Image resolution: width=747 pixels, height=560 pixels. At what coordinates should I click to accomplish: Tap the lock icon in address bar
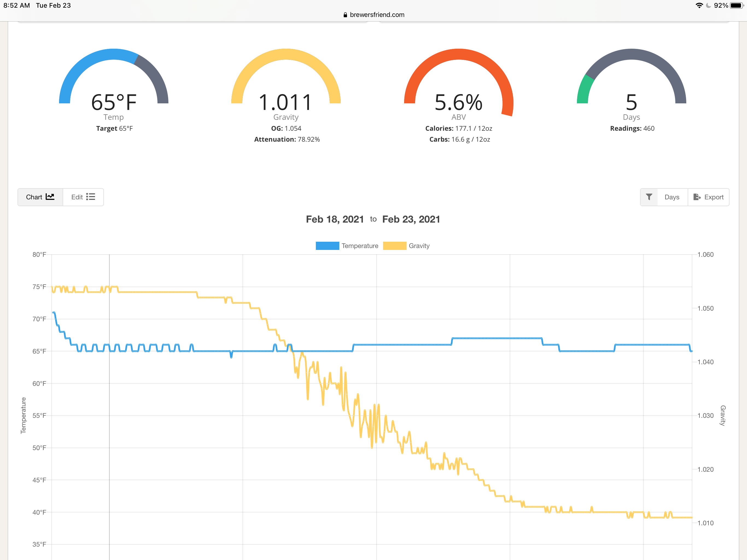coord(345,15)
